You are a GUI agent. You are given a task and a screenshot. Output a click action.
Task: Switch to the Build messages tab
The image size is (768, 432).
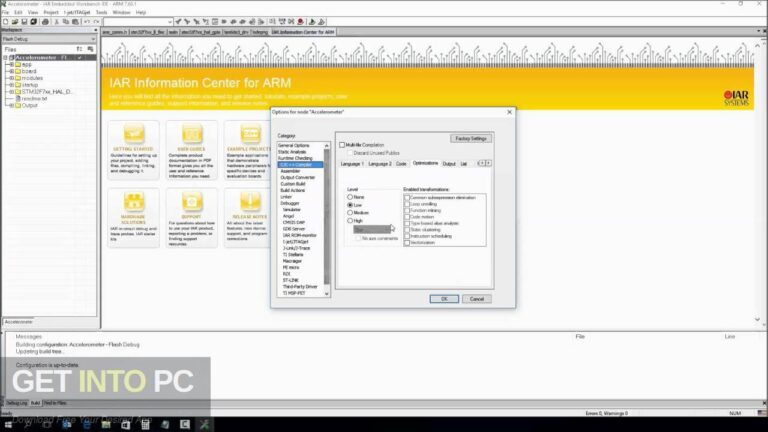coord(35,403)
